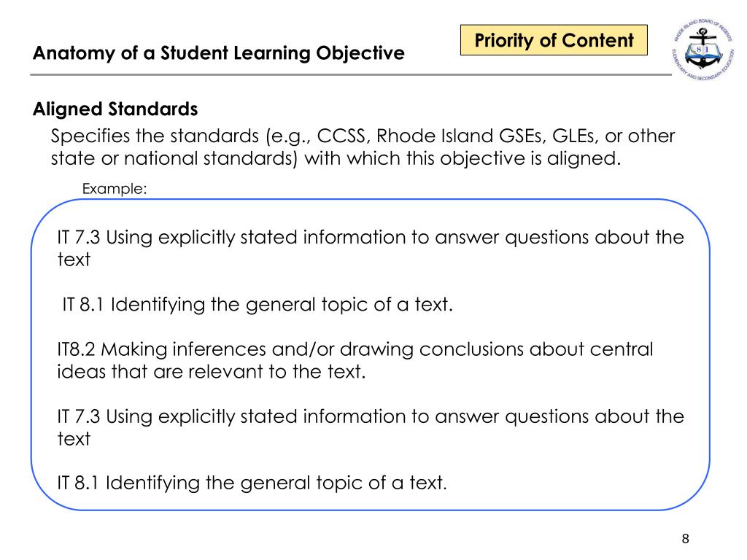This screenshot has width=747, height=560.
Task: Select the slide title Anatomy of a Student Learning Objective
Action: tap(219, 52)
